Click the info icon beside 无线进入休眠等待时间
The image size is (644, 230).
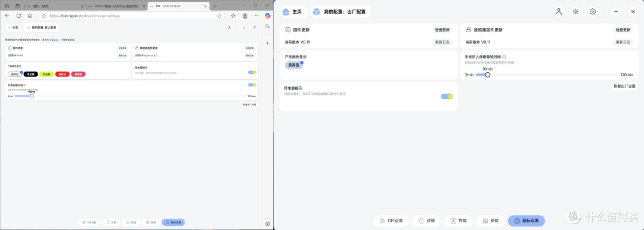(x=504, y=57)
